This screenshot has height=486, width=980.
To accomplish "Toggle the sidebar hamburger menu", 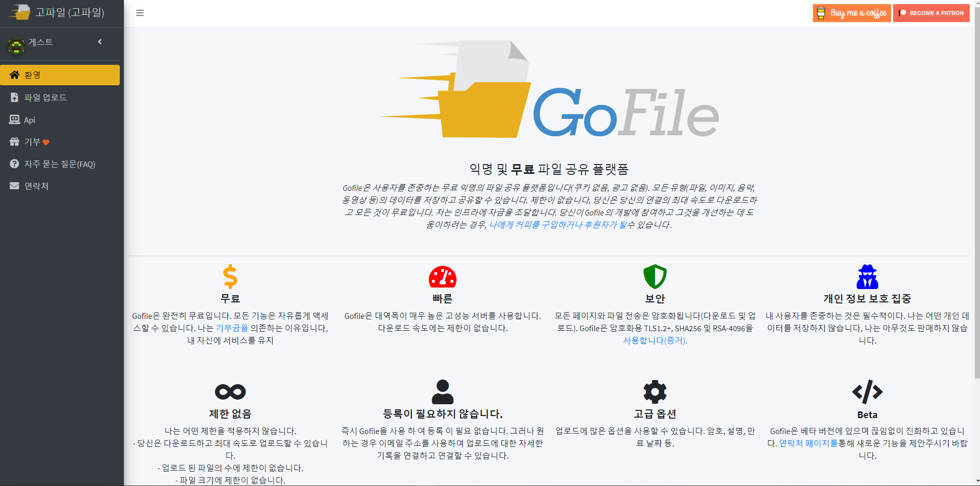I will click(140, 13).
